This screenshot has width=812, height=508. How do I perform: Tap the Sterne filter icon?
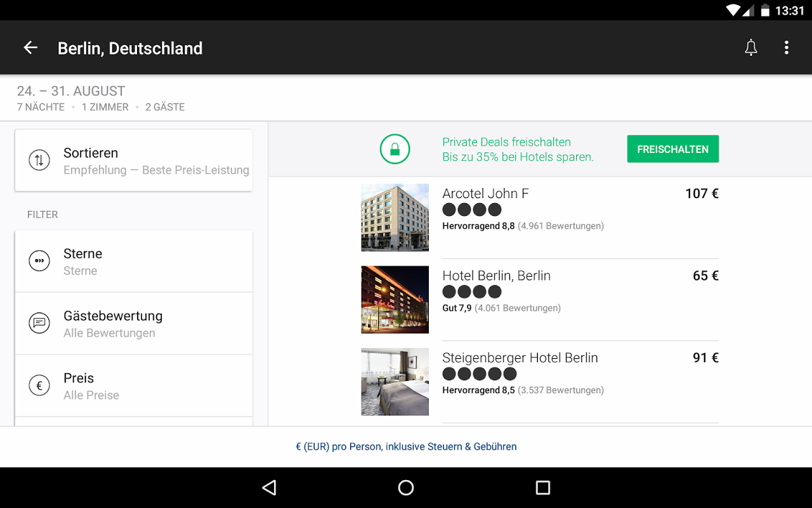[x=39, y=261]
